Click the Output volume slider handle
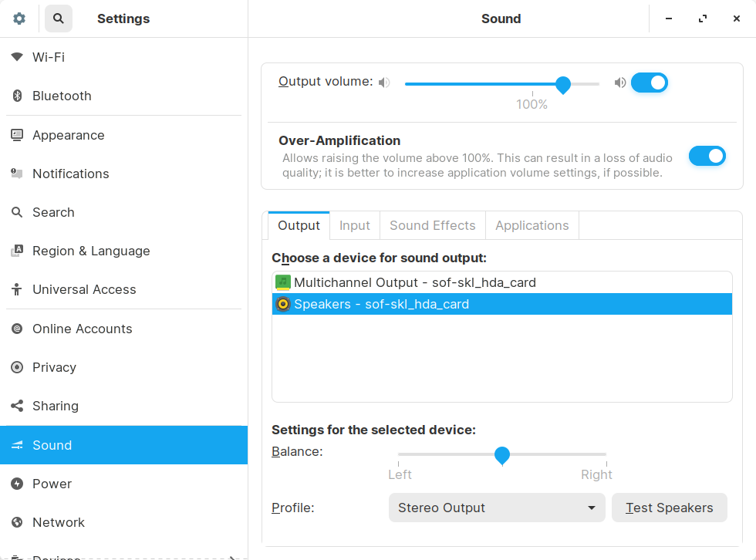 (x=563, y=84)
